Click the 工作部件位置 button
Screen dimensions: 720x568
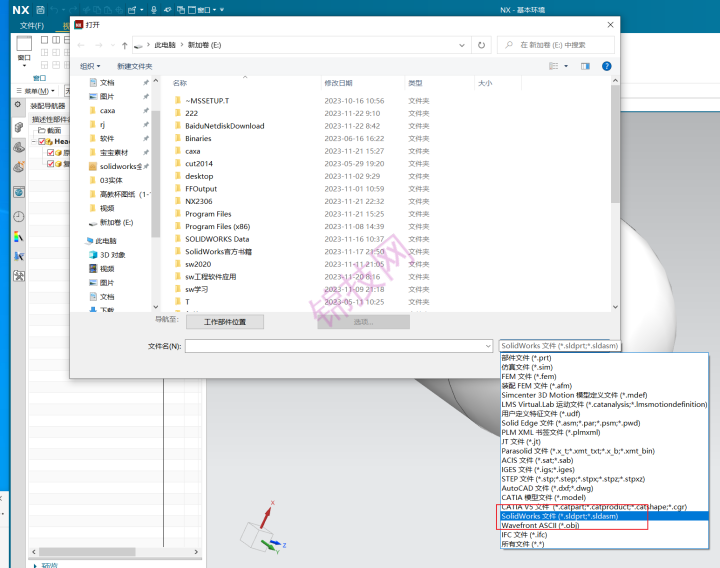(x=225, y=322)
